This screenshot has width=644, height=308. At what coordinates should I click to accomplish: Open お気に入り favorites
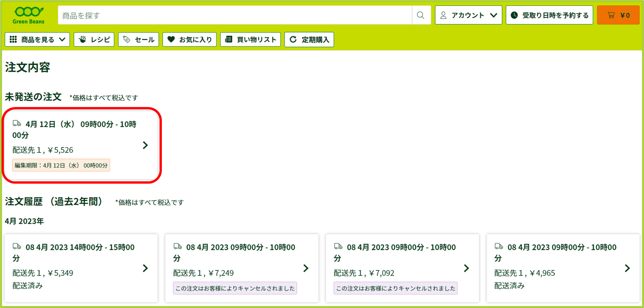[x=190, y=39]
